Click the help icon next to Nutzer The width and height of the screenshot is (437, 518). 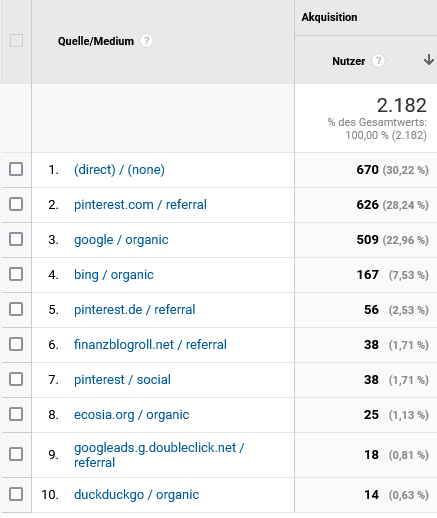tap(378, 61)
